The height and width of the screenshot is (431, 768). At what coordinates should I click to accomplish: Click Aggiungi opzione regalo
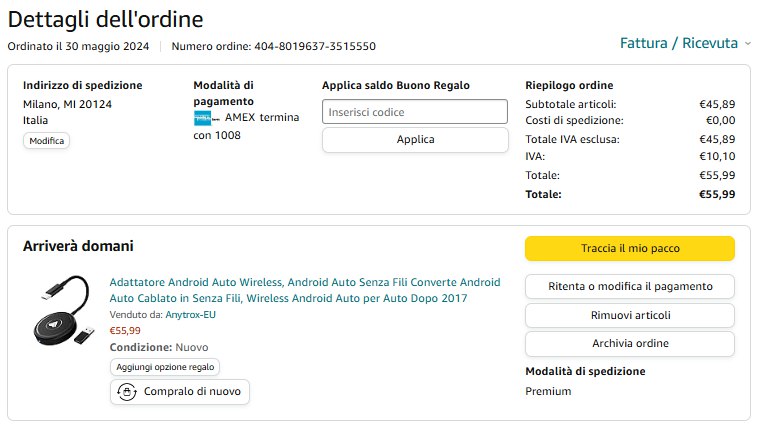point(165,367)
